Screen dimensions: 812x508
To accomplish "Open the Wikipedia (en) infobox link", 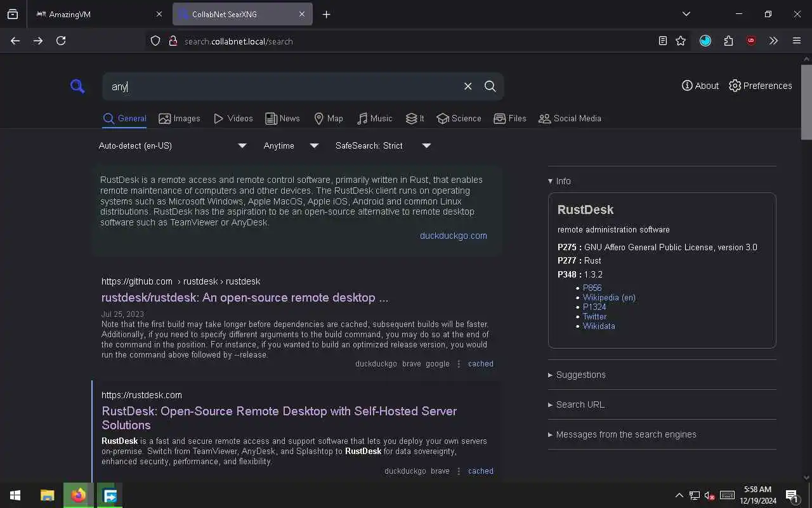I will (609, 297).
